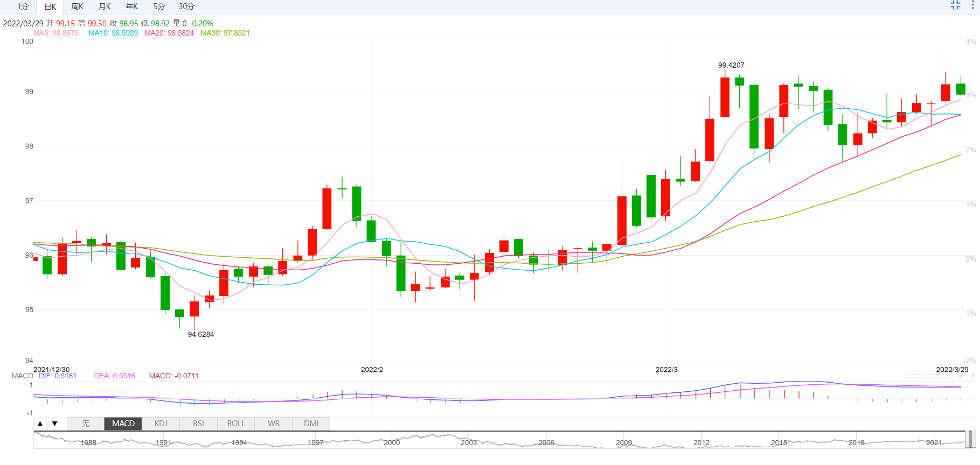The width and height of the screenshot is (980, 465).
Task: Click the 2022/3 date axis label
Action: pyautogui.click(x=666, y=370)
